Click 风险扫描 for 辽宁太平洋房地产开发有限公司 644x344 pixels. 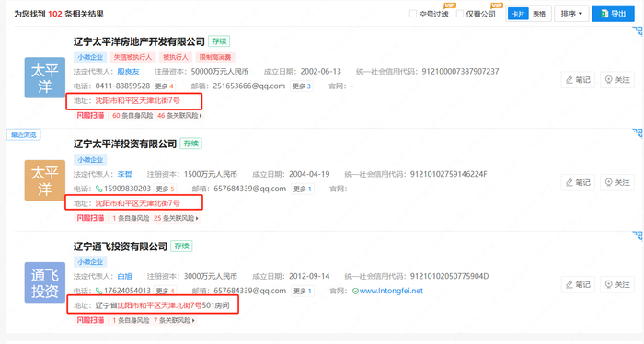click(x=90, y=115)
